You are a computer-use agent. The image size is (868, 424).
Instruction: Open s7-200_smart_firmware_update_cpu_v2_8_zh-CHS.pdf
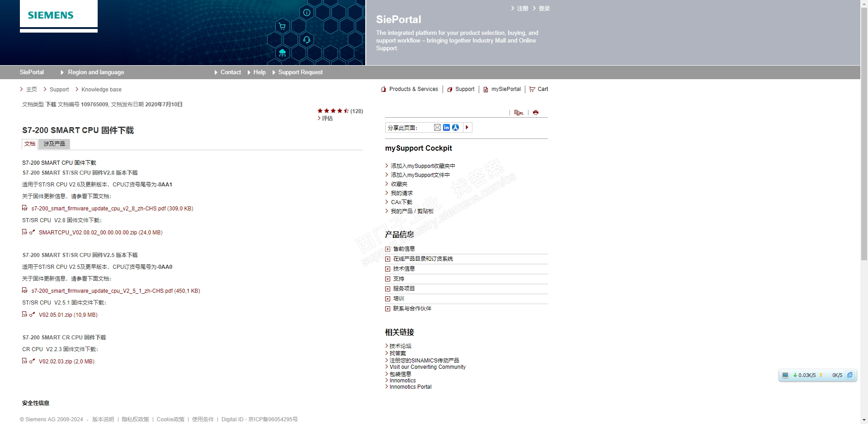112,209
